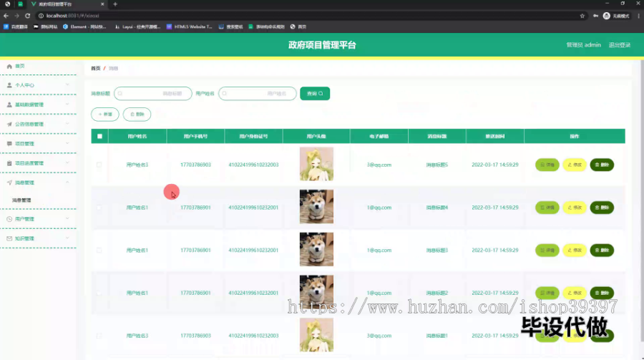
Task: Click the 公告信息管理 paper-plane icon
Action: tap(9, 124)
